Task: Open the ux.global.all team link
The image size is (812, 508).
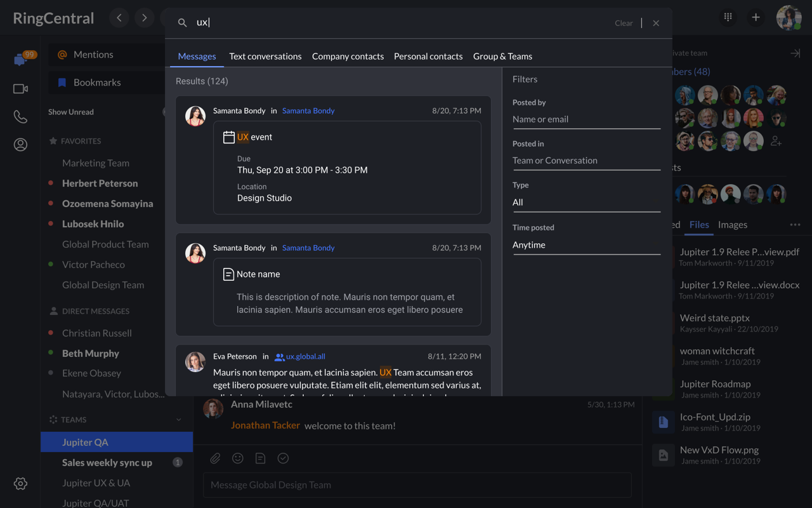Action: tap(304, 357)
